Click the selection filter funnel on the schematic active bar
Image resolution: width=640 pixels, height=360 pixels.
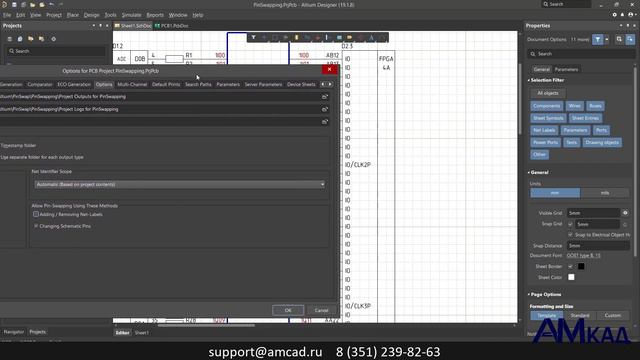[253, 38]
